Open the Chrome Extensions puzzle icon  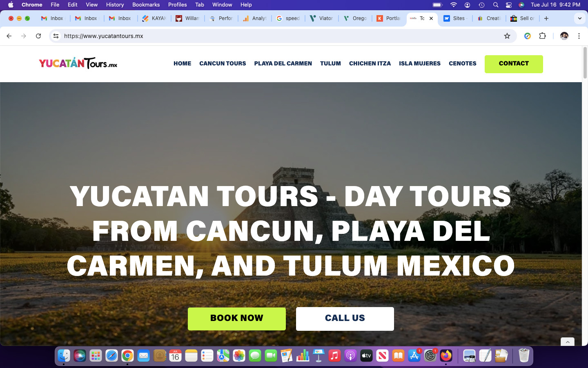point(543,36)
